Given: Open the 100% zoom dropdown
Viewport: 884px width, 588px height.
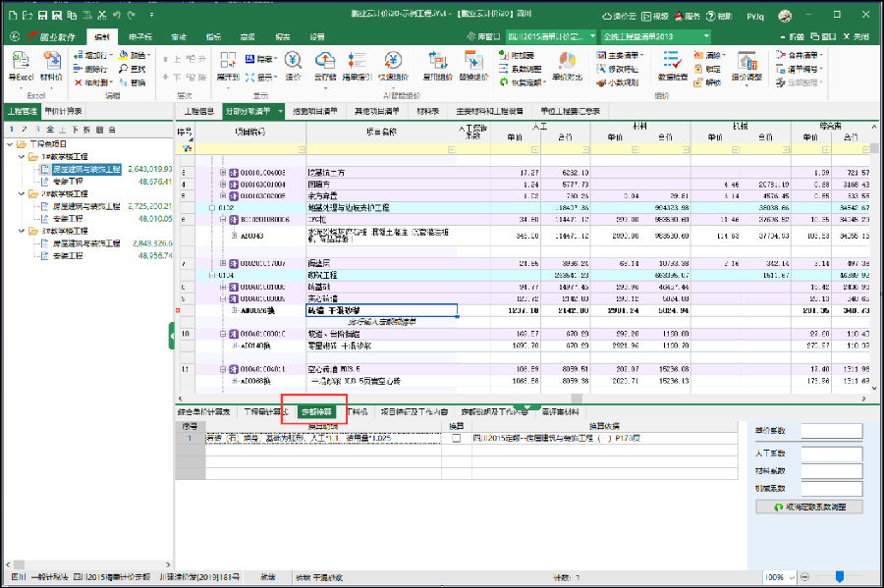Looking at the screenshot, I should click(793, 577).
